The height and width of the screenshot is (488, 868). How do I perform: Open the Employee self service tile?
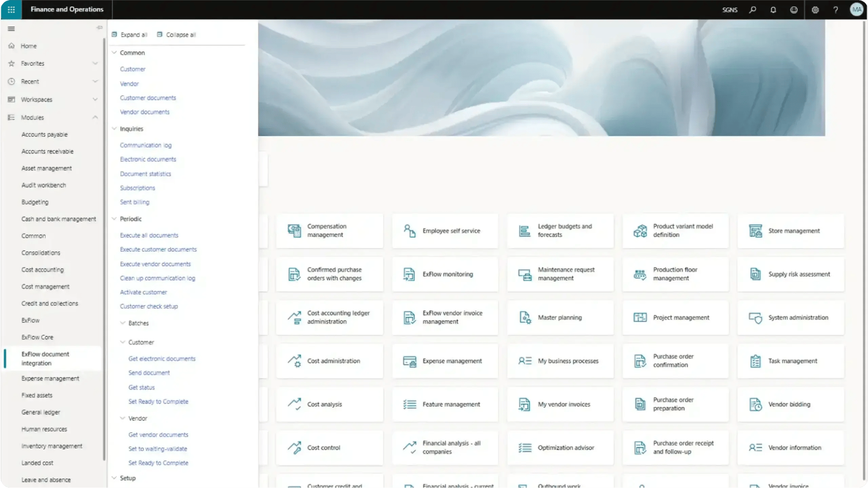pyautogui.click(x=445, y=231)
